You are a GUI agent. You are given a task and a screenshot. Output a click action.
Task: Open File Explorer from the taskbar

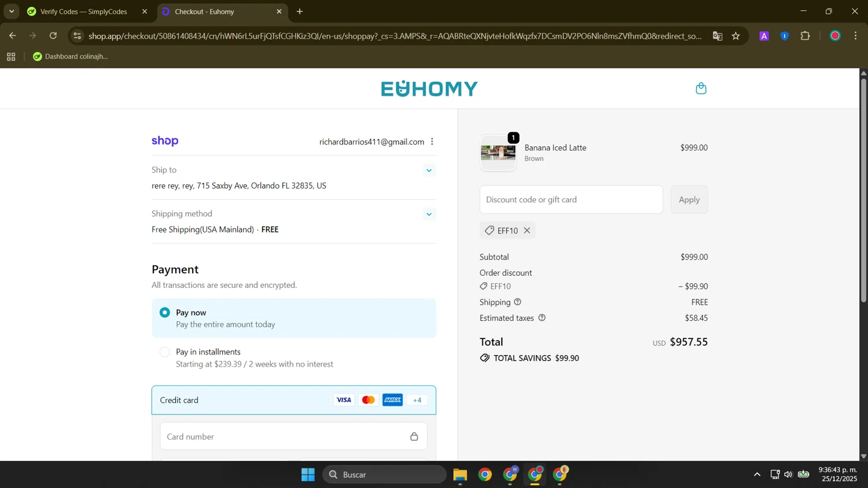click(460, 475)
